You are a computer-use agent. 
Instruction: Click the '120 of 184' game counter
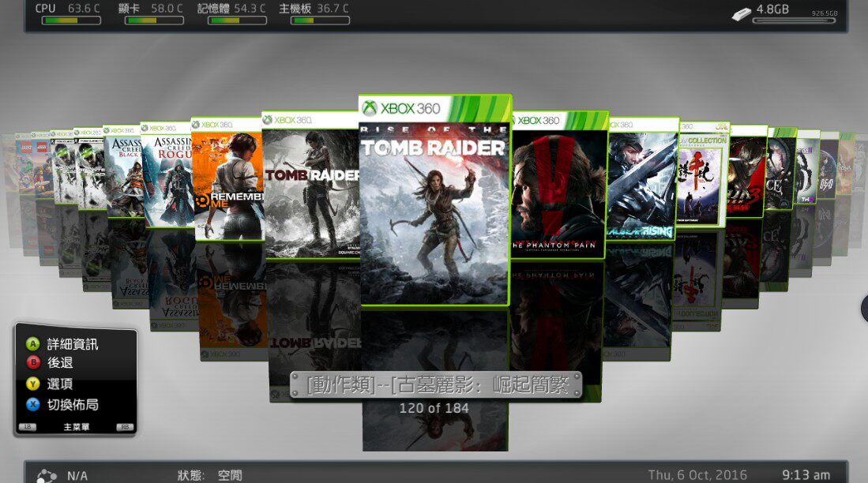point(434,408)
